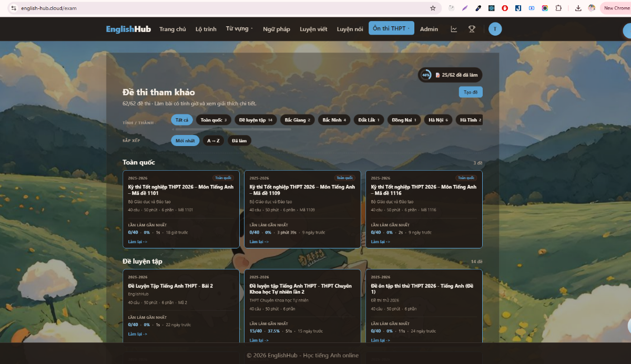Open the red stop-hand blocker extension
Screen dimensions: 631x364
(x=505, y=8)
